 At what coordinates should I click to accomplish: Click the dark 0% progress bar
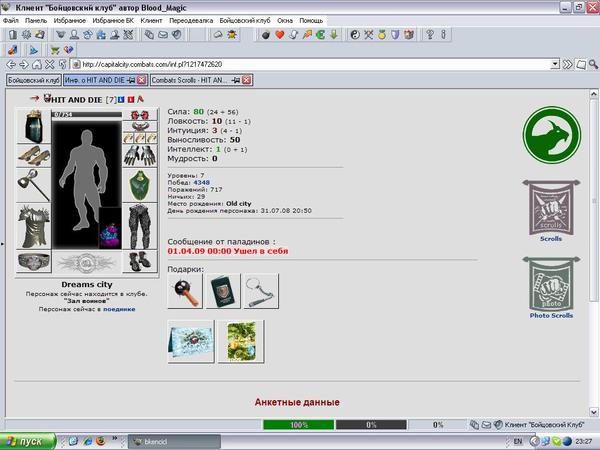tap(371, 425)
